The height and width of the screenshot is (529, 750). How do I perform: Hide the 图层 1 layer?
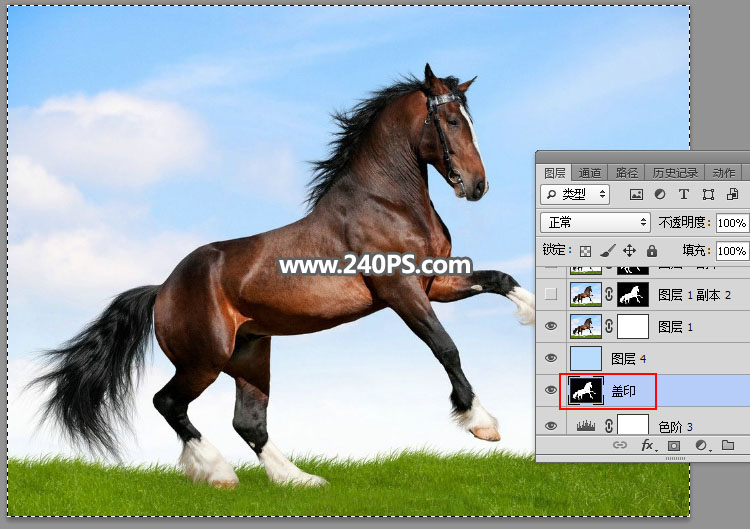pos(551,326)
